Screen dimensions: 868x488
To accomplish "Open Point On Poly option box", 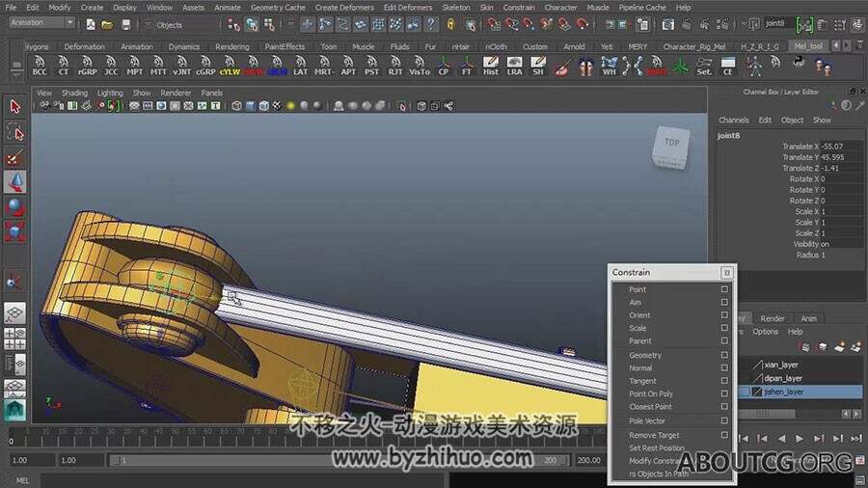I will click(x=724, y=393).
